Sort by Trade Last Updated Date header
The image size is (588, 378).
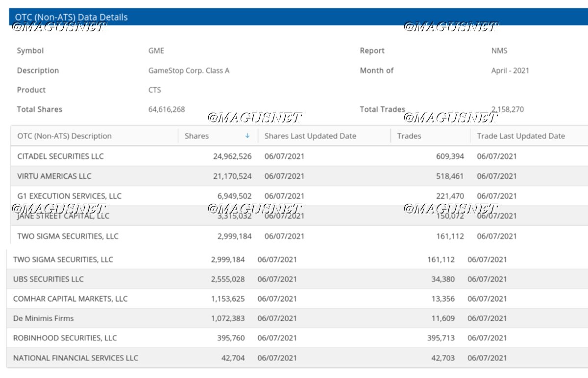(521, 136)
